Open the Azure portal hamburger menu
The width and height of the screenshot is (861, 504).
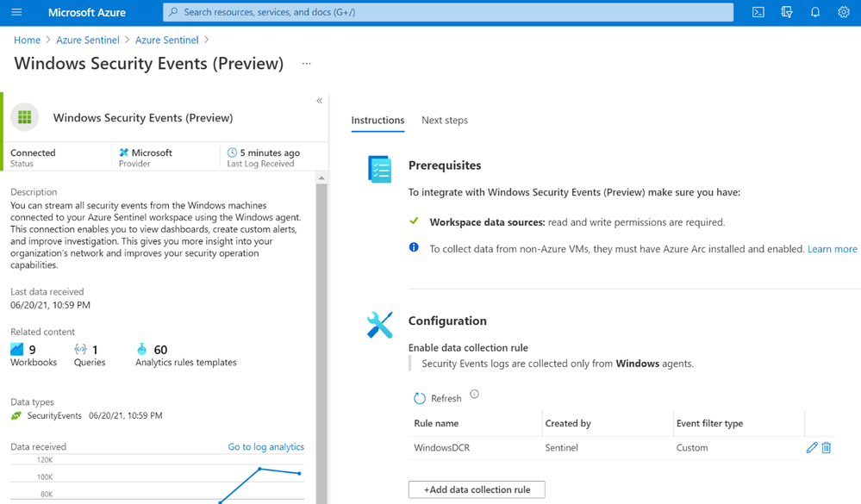coord(16,12)
